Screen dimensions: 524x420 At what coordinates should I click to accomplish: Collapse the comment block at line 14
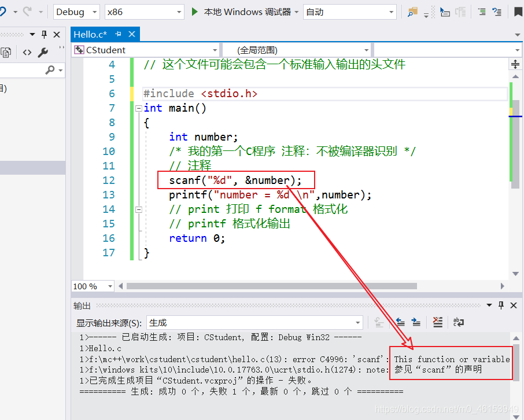[x=139, y=209]
